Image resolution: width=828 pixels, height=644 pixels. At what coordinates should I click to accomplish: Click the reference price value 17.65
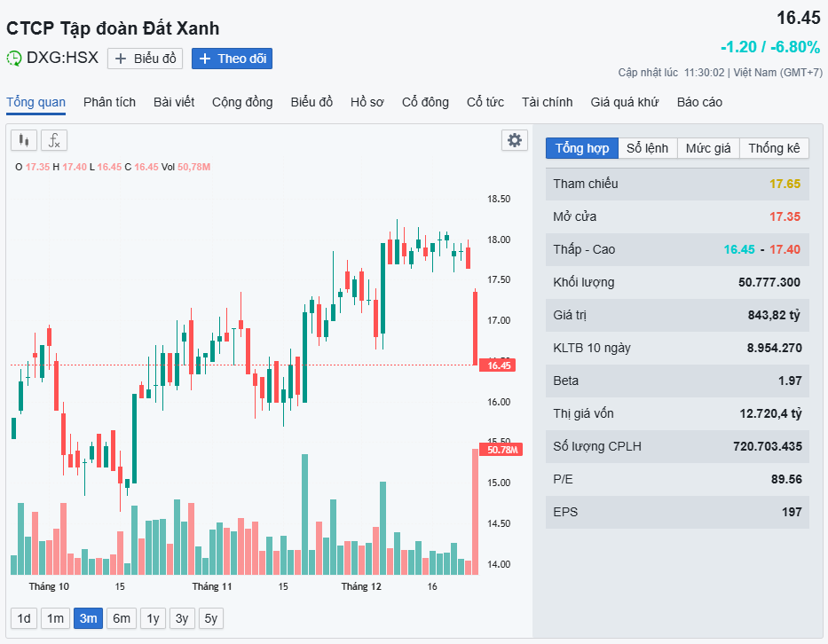pyautogui.click(x=785, y=184)
